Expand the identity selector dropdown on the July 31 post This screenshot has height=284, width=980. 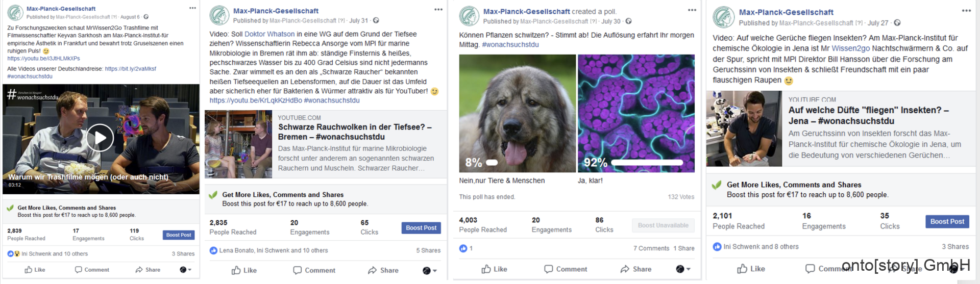(430, 271)
